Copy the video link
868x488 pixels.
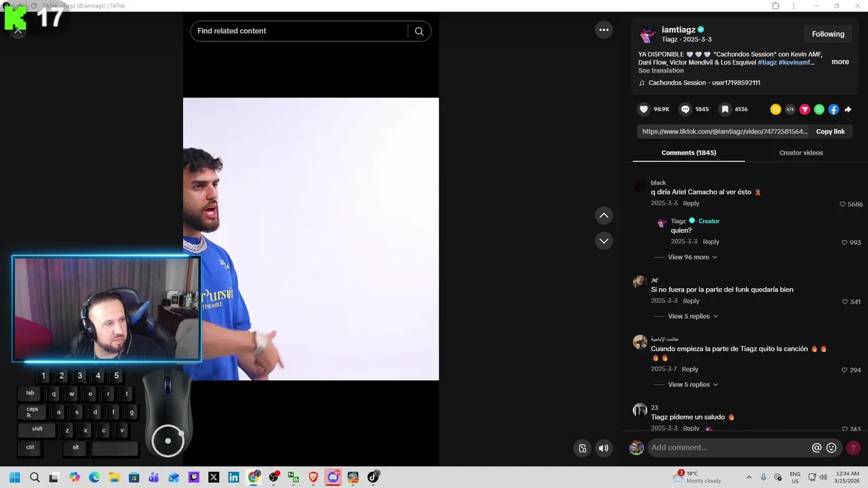click(830, 131)
